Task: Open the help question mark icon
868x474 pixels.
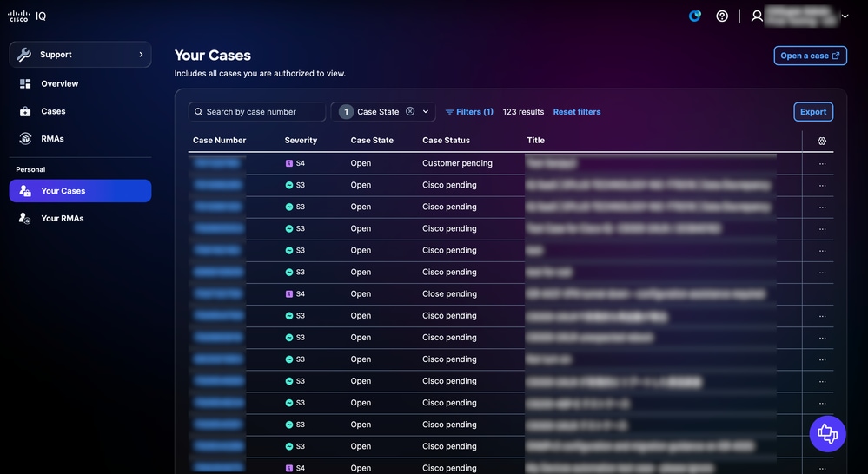Action: [x=722, y=16]
